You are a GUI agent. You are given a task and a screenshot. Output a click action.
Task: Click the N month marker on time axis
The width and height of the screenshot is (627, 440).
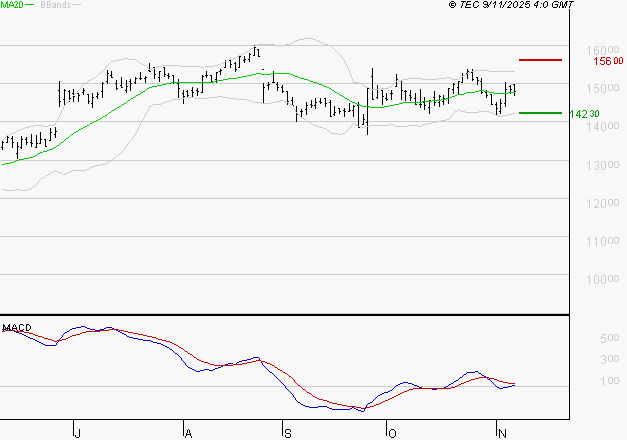502,433
